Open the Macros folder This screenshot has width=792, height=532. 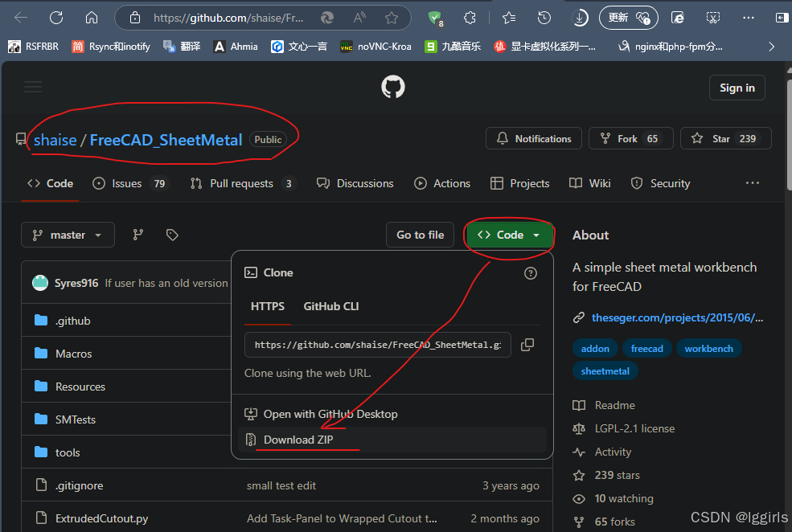[74, 354]
